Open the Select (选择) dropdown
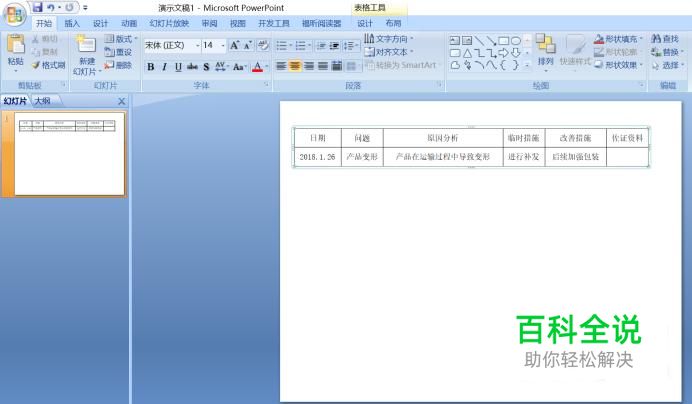Image resolution: width=692 pixels, height=404 pixels. (668, 65)
